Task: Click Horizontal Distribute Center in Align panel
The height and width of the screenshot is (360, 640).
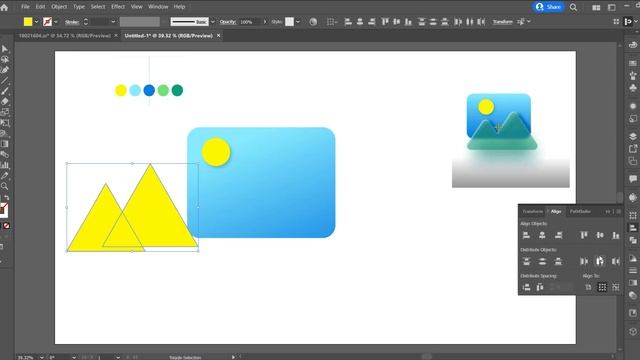Action: tap(600, 261)
